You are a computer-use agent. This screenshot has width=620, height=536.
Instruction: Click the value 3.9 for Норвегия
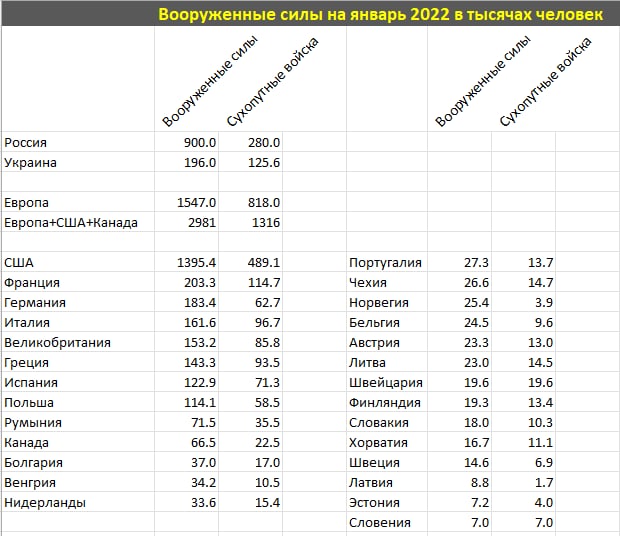coord(544,302)
